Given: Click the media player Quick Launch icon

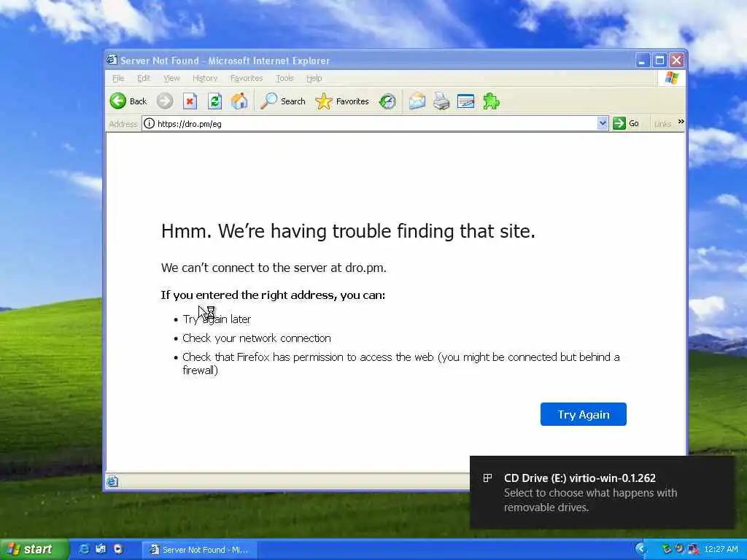Looking at the screenshot, I should [118, 549].
